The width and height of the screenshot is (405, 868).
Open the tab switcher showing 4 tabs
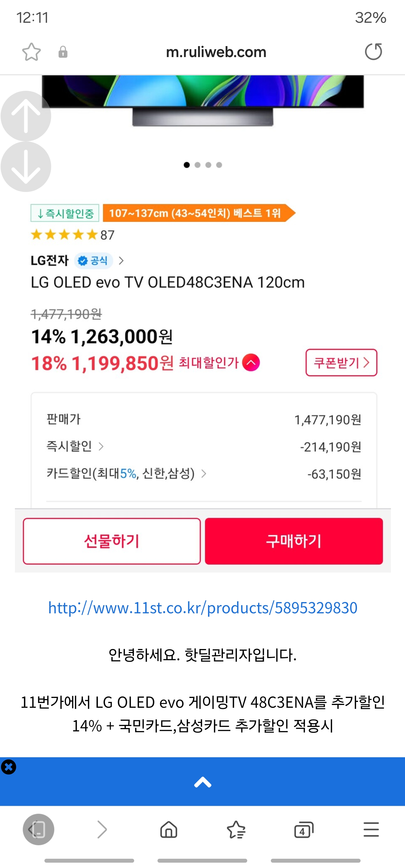click(x=303, y=829)
